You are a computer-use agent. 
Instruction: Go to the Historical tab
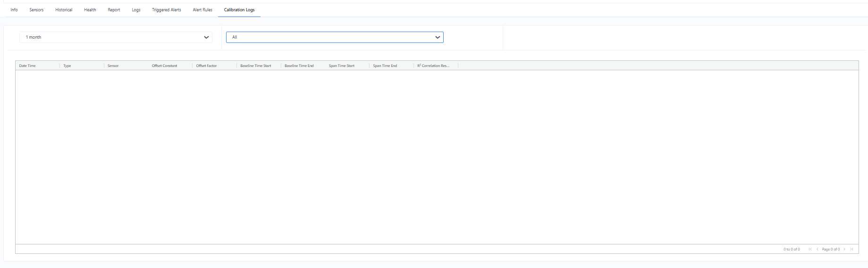(64, 10)
